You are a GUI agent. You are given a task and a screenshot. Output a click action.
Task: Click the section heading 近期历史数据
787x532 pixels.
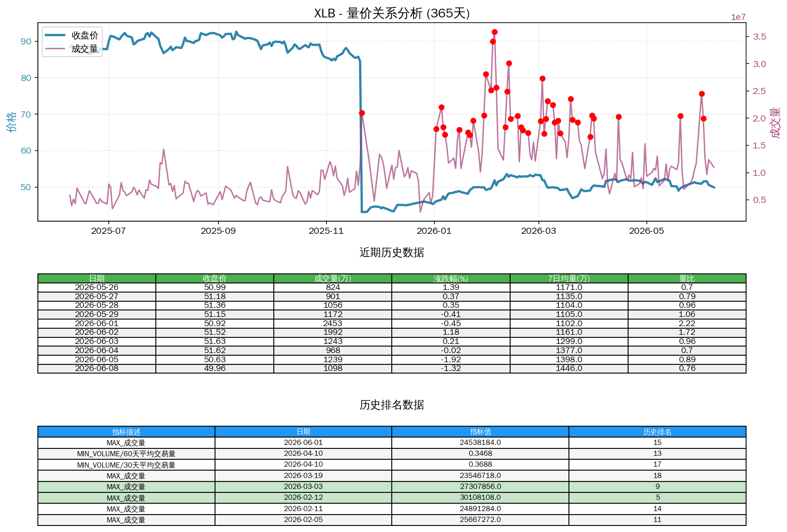point(392,253)
